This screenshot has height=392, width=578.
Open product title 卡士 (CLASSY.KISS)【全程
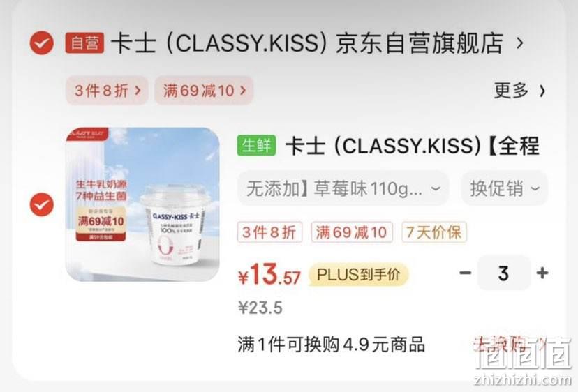click(x=412, y=146)
